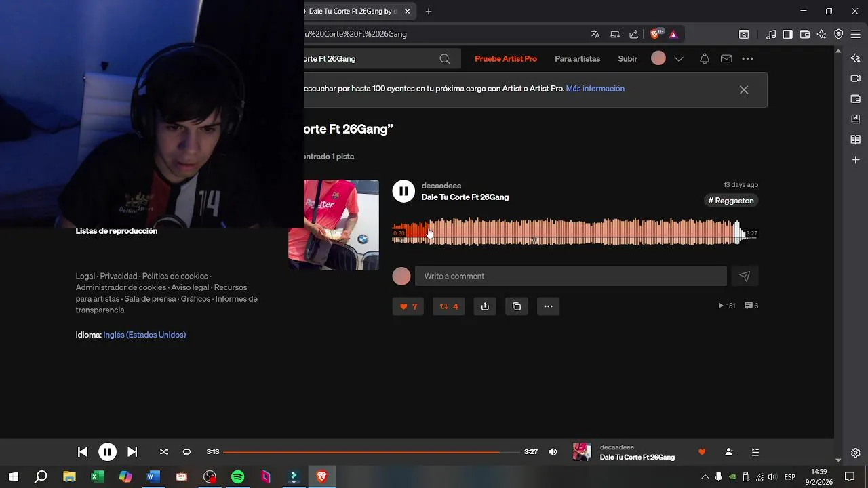Skip to previous track in player bar

click(83, 452)
